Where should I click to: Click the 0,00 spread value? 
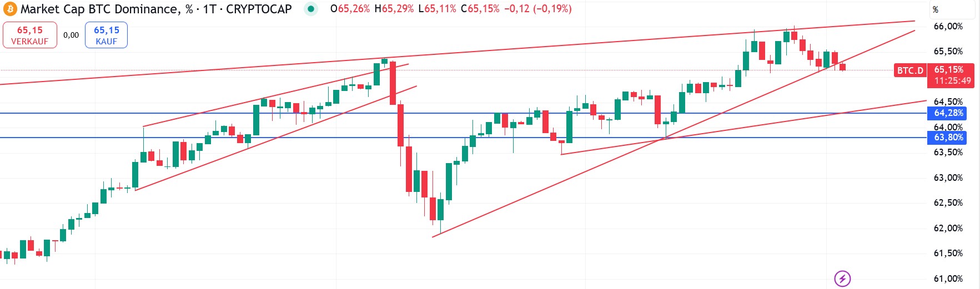coord(71,35)
